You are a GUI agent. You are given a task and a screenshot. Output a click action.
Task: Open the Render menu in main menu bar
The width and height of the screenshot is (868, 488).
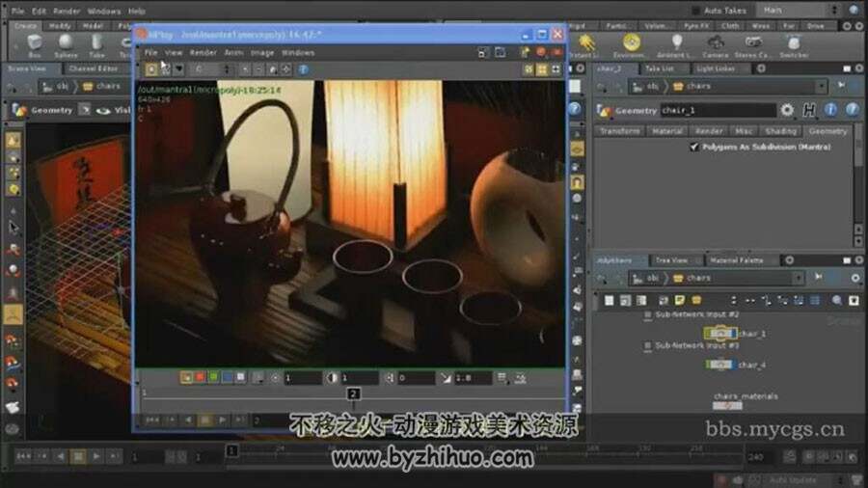tap(67, 11)
